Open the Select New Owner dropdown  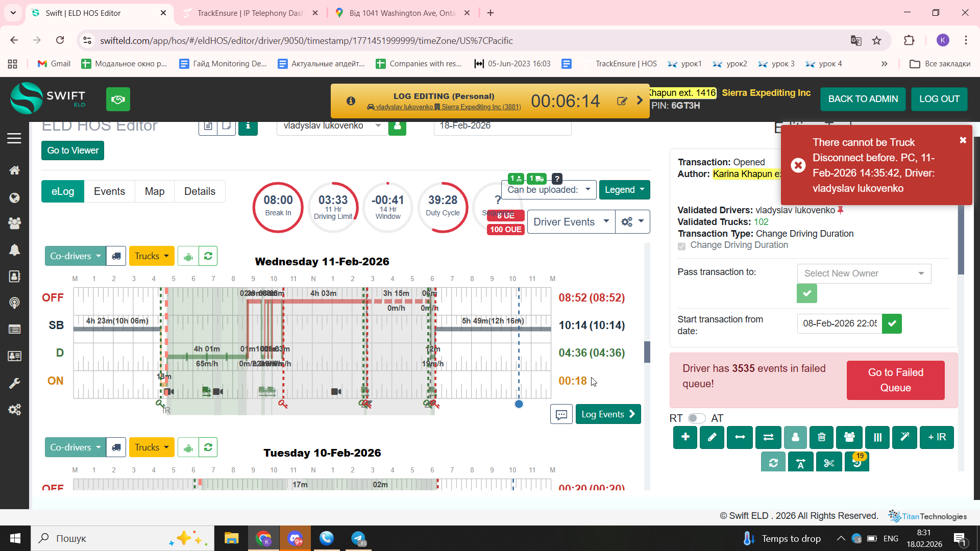click(864, 273)
